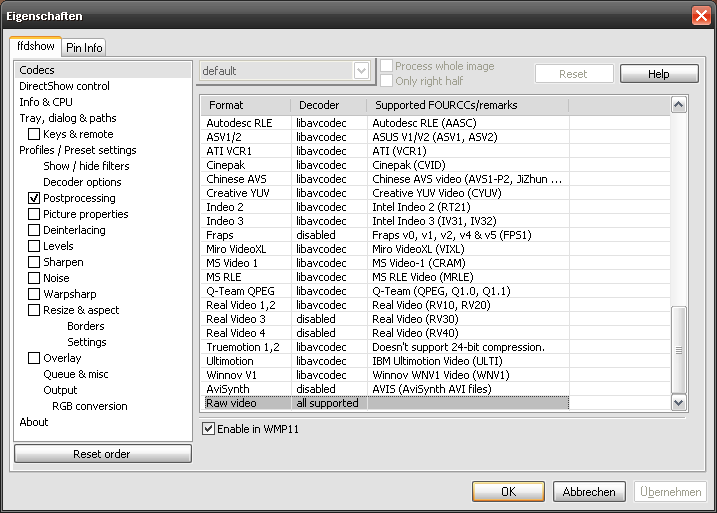Viewport: 717px width, 513px height.
Task: Switch to the ffdshow tab
Action: point(35,47)
